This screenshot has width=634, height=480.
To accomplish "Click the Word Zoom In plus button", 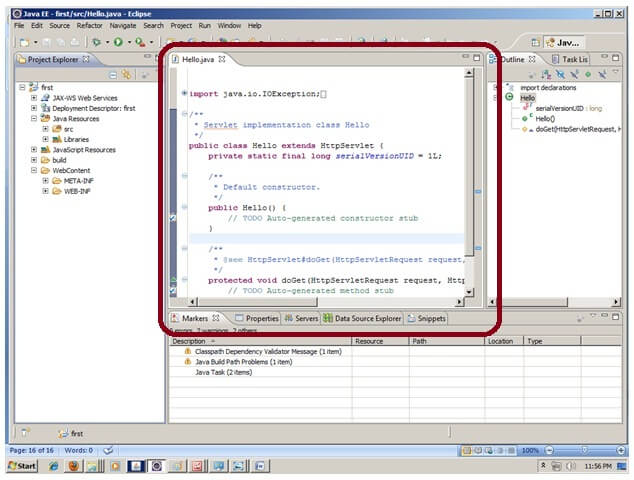I will click(x=621, y=450).
